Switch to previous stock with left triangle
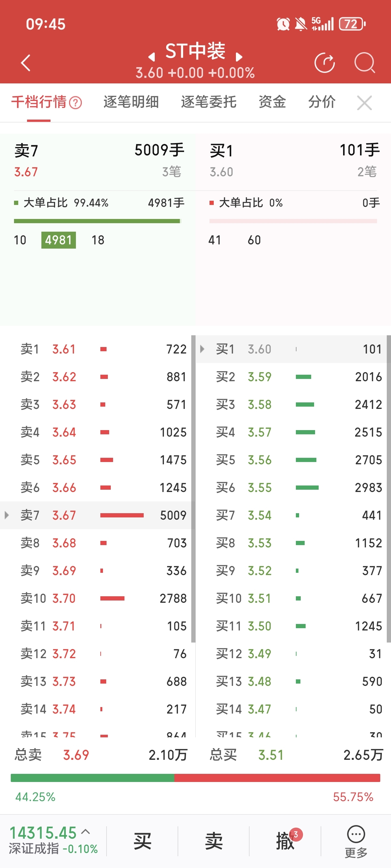 [152, 57]
